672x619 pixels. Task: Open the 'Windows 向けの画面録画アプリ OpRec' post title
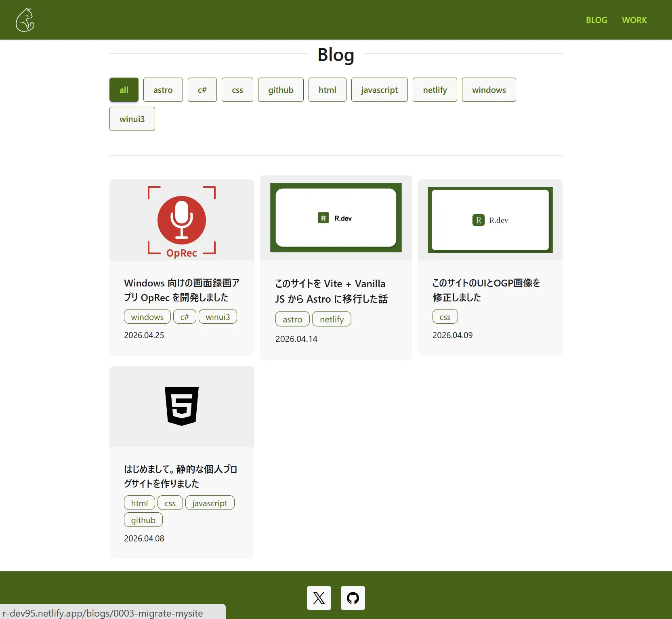click(x=182, y=290)
